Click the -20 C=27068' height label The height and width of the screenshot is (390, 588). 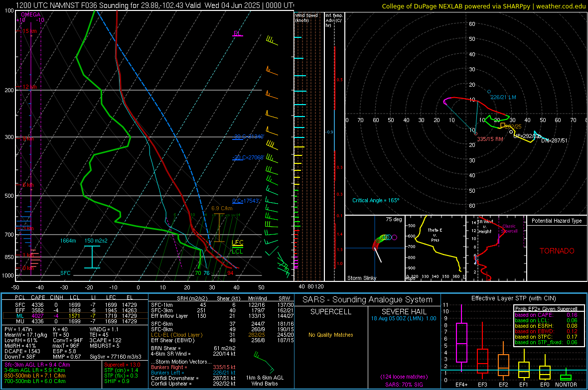click(248, 157)
